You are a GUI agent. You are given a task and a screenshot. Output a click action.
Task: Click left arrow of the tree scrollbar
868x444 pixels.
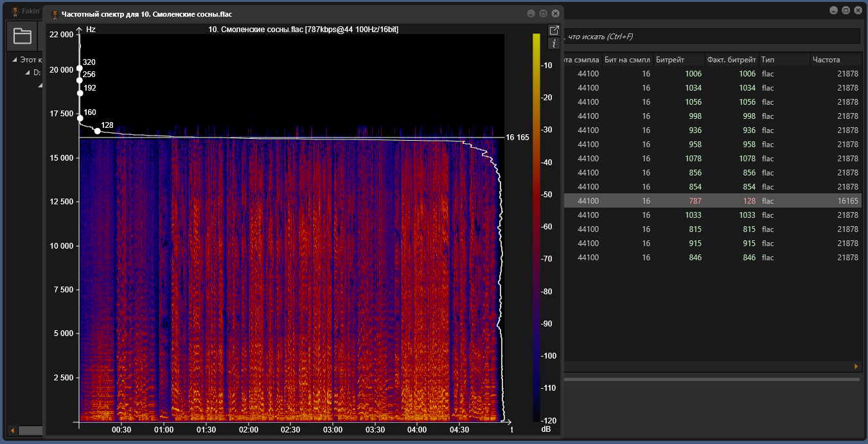coord(12,430)
